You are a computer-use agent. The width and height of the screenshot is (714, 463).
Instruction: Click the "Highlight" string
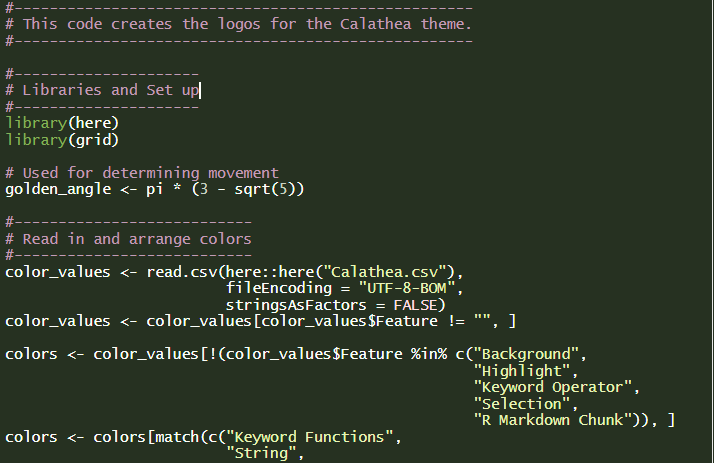coord(522,371)
